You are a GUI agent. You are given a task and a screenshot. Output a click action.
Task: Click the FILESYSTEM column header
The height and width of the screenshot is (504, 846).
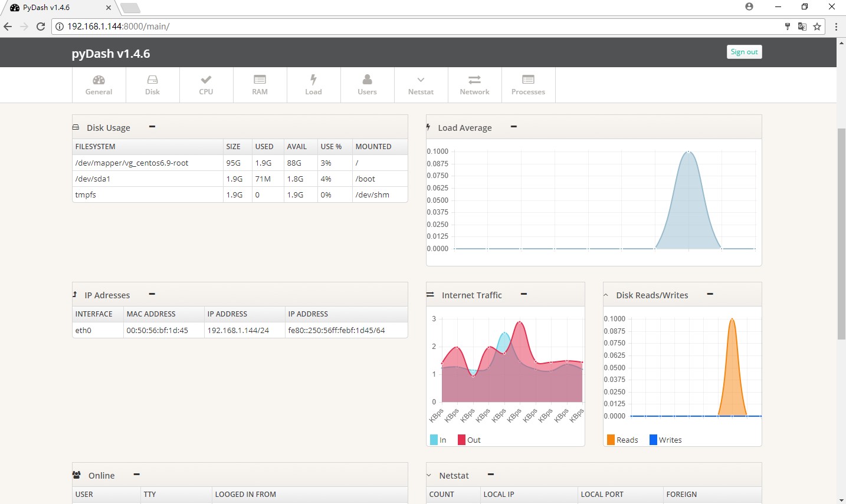coord(147,146)
